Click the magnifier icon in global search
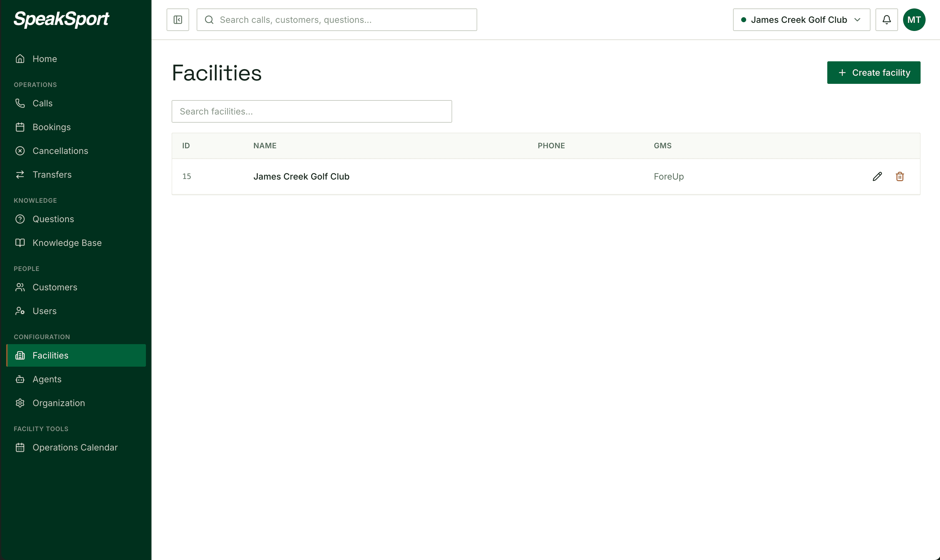Screen dimensions: 940x560 point(209,20)
